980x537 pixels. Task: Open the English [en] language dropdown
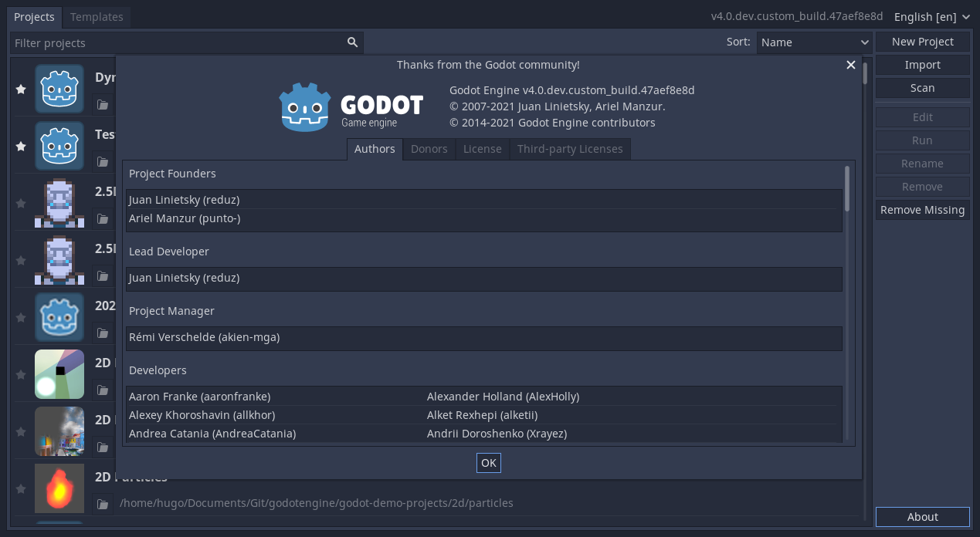[x=932, y=17]
